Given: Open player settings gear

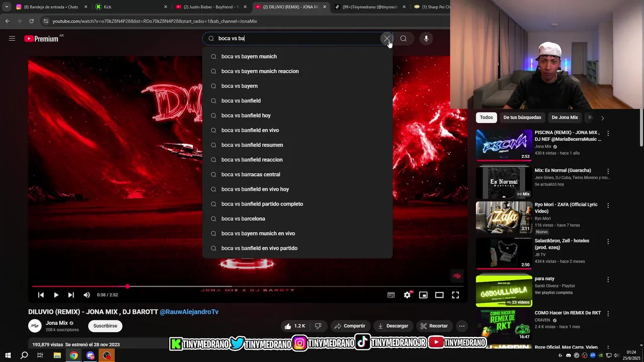Looking at the screenshot, I should pyautogui.click(x=407, y=295).
